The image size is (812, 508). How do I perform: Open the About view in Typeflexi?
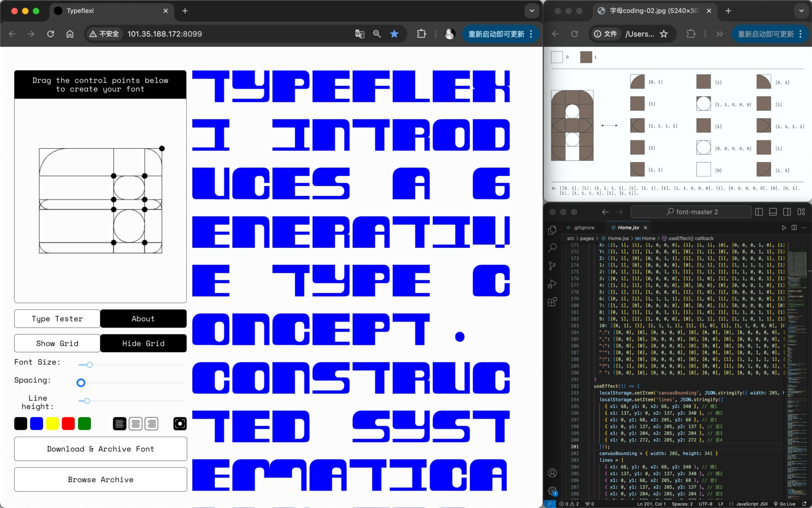tap(144, 319)
